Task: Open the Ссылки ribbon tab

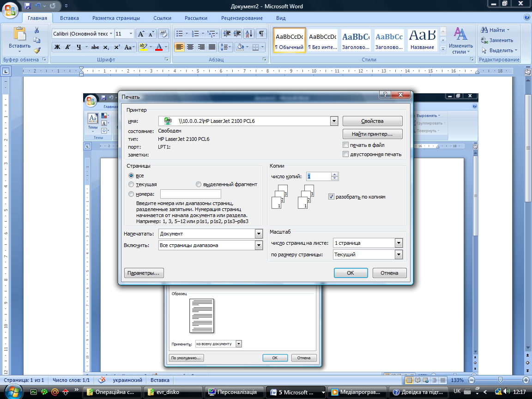Action: point(162,18)
